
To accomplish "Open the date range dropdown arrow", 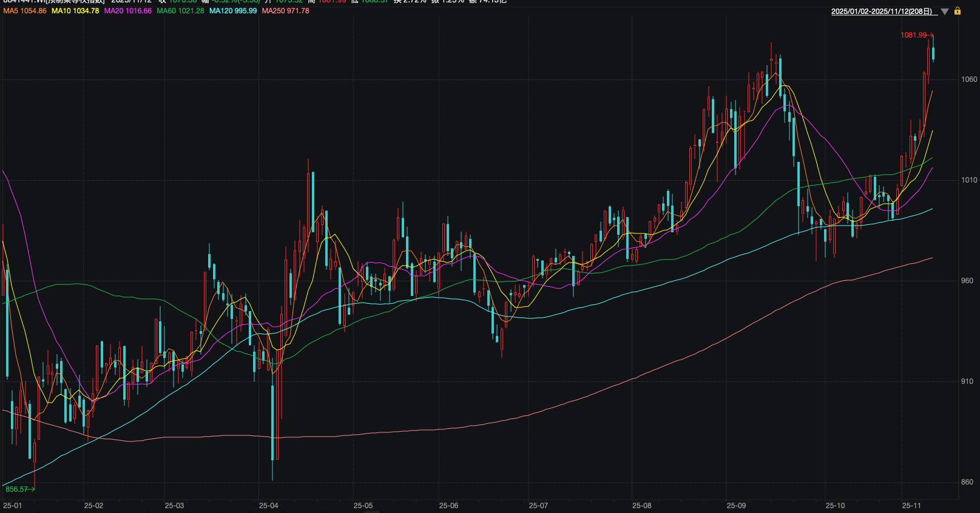I will point(944,12).
